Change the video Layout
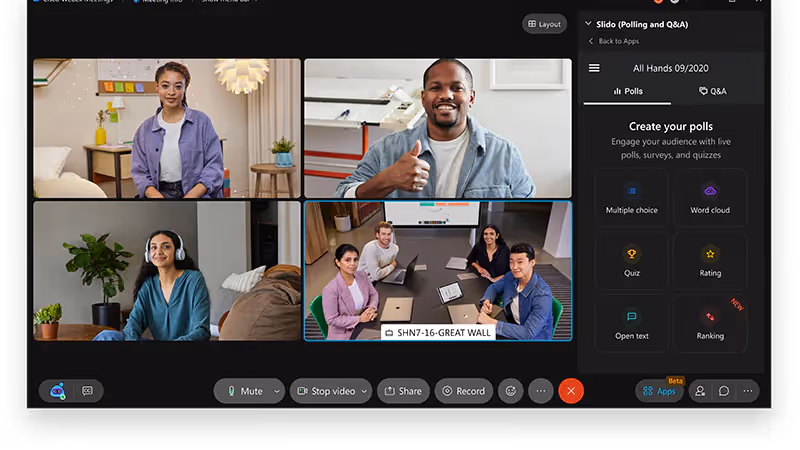 tap(544, 24)
